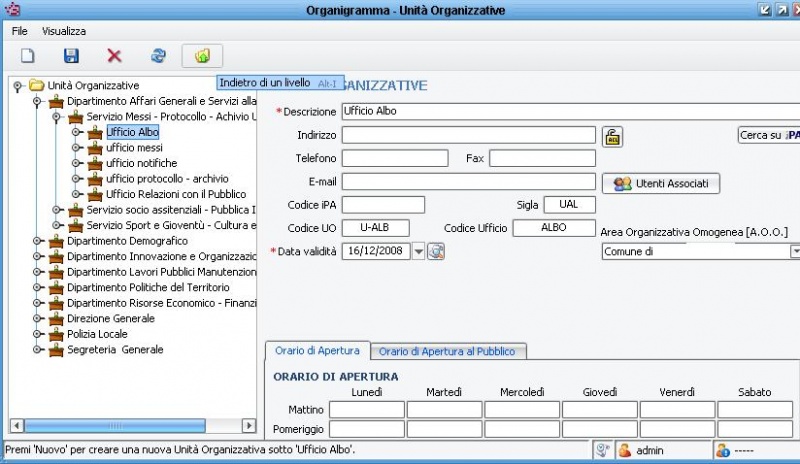Click the New document toolbar icon
The image size is (800, 464).
[x=28, y=57]
